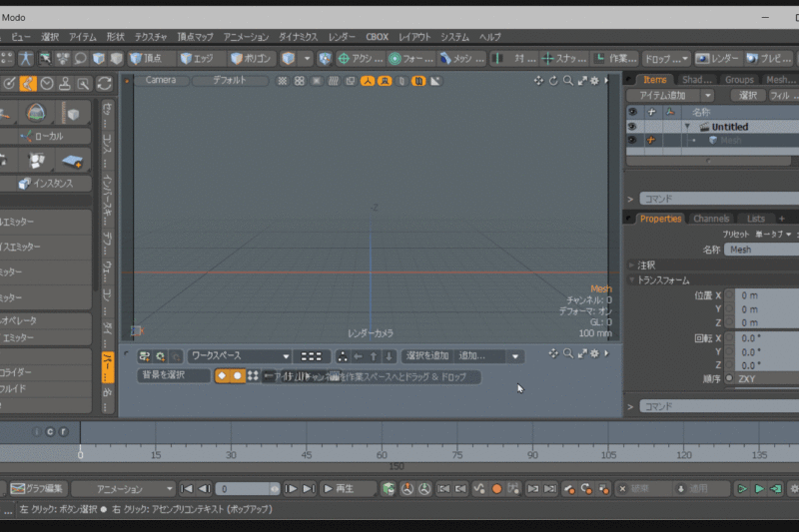
Task: Open the Graph Editor (グラフ編集)
Action: click(x=38, y=489)
